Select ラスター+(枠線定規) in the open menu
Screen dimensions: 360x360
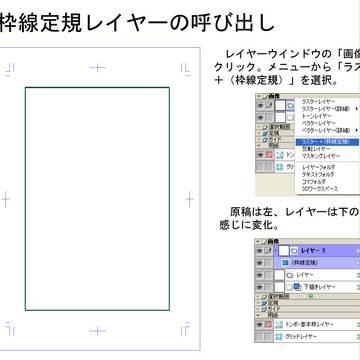coord(327,142)
